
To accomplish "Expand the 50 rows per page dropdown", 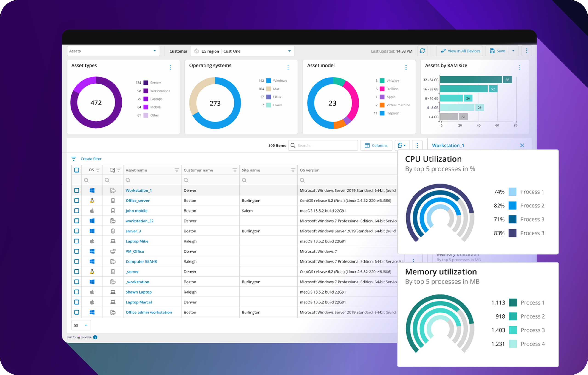I will [x=86, y=325].
